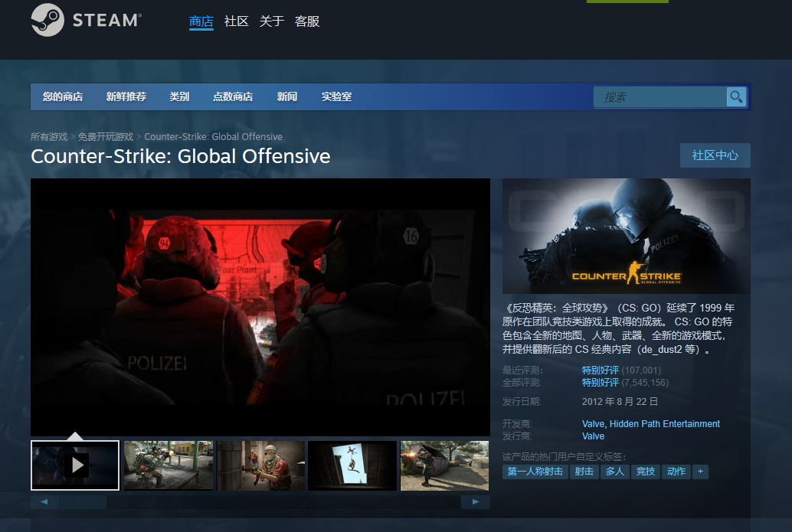This screenshot has width=792, height=532.
Task: Click the page title Counter-Strike: Global Offensive
Action: (x=180, y=156)
